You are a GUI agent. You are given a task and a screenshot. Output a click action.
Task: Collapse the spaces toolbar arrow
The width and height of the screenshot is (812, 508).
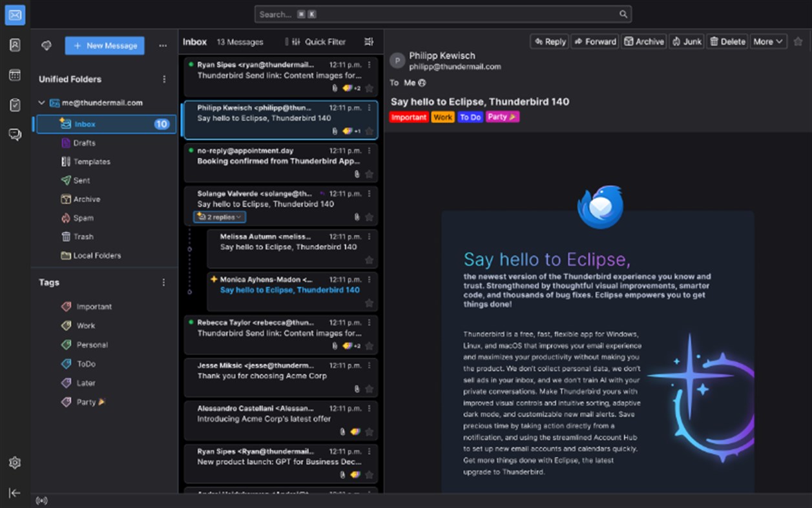pos(14,492)
